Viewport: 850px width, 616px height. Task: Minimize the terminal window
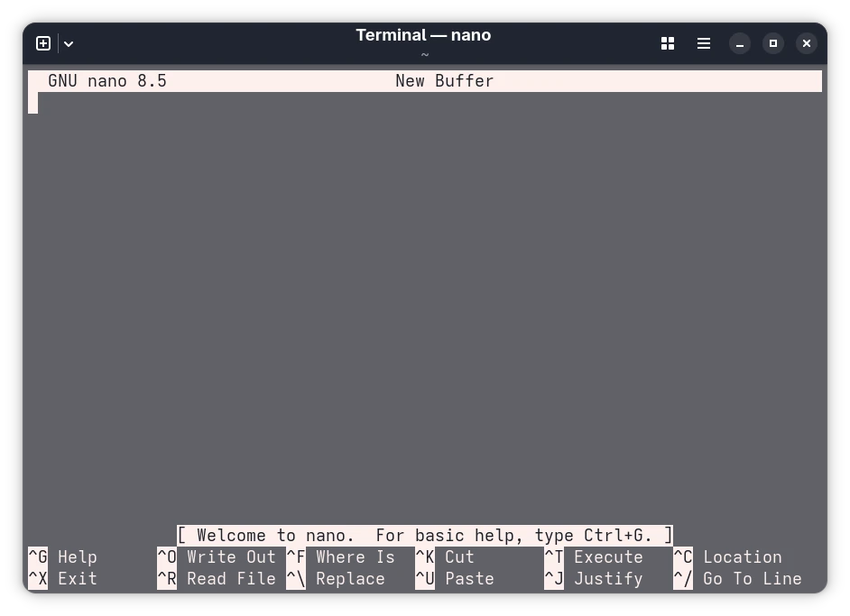[740, 43]
